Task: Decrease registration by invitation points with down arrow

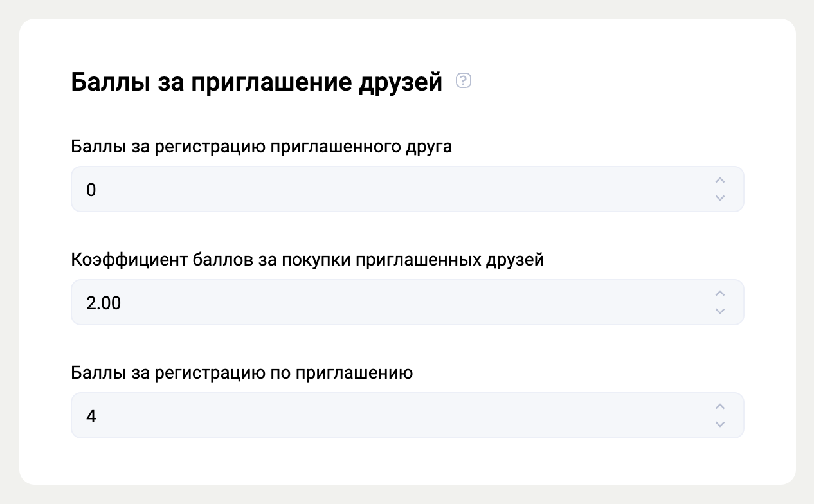Action: [x=720, y=424]
